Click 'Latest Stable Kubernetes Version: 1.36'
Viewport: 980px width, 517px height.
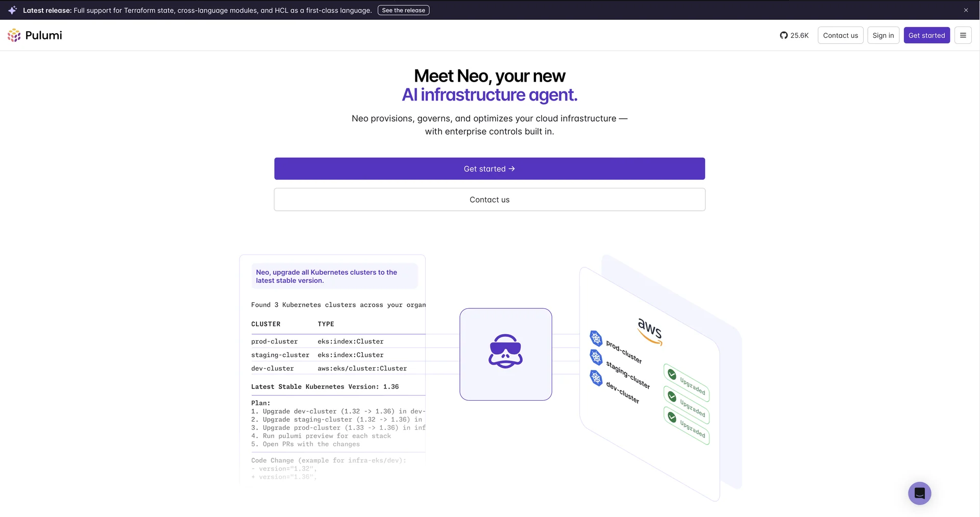pyautogui.click(x=325, y=387)
